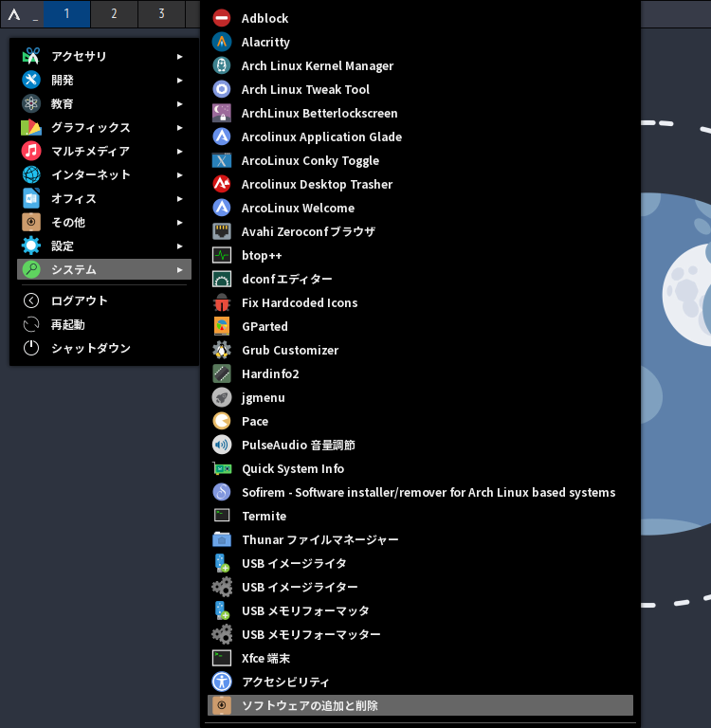Click Quick System Info card icon

click(x=222, y=468)
